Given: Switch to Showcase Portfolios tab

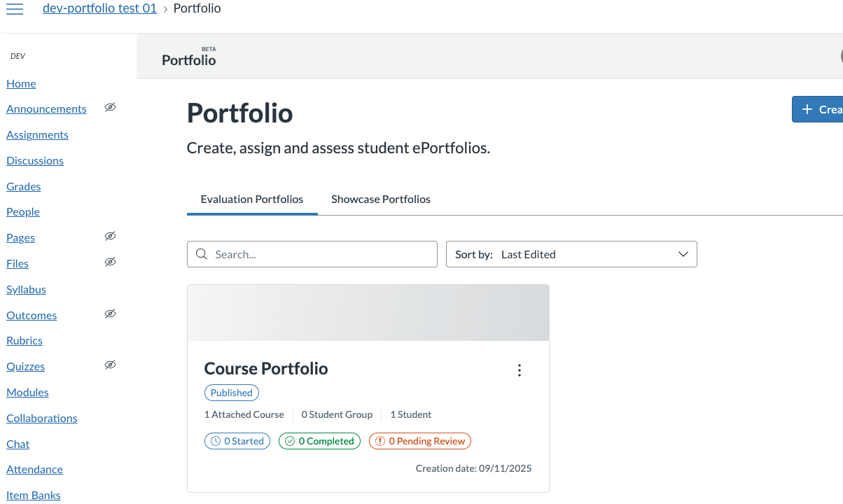Looking at the screenshot, I should 381,199.
